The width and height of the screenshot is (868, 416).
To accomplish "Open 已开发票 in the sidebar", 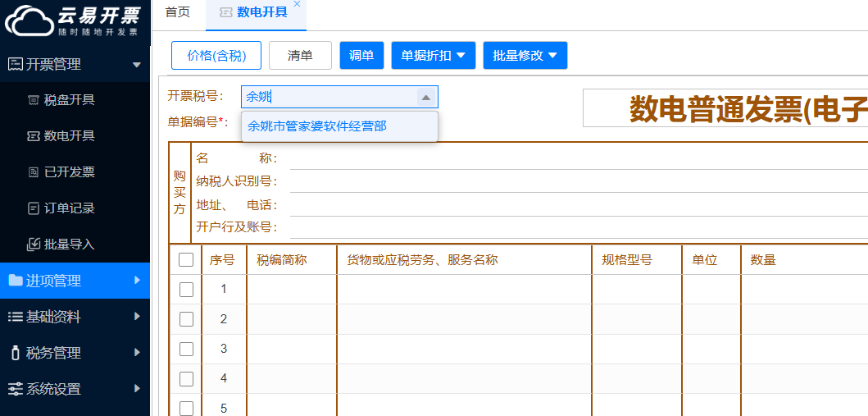I will point(75,172).
